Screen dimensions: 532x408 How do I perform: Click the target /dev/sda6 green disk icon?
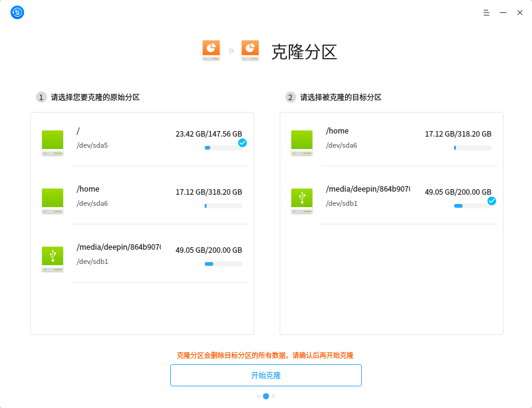(302, 143)
